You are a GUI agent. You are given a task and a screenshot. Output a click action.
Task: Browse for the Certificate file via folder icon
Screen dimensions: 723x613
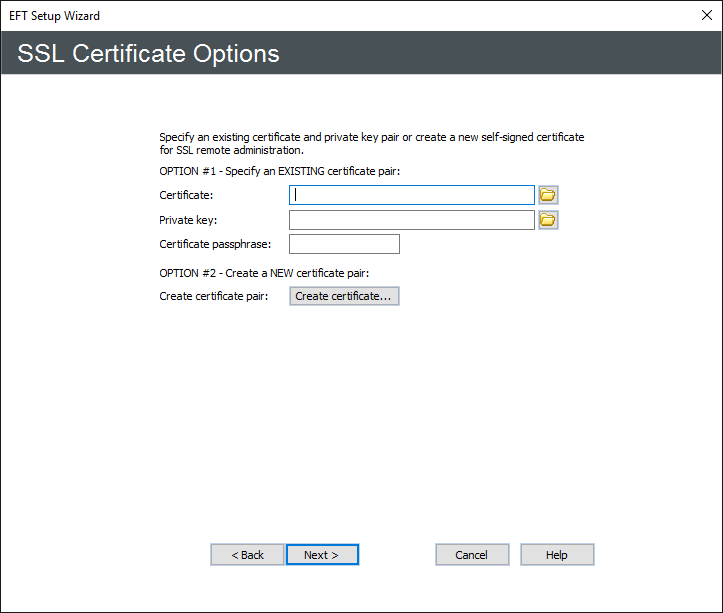pyautogui.click(x=547, y=195)
